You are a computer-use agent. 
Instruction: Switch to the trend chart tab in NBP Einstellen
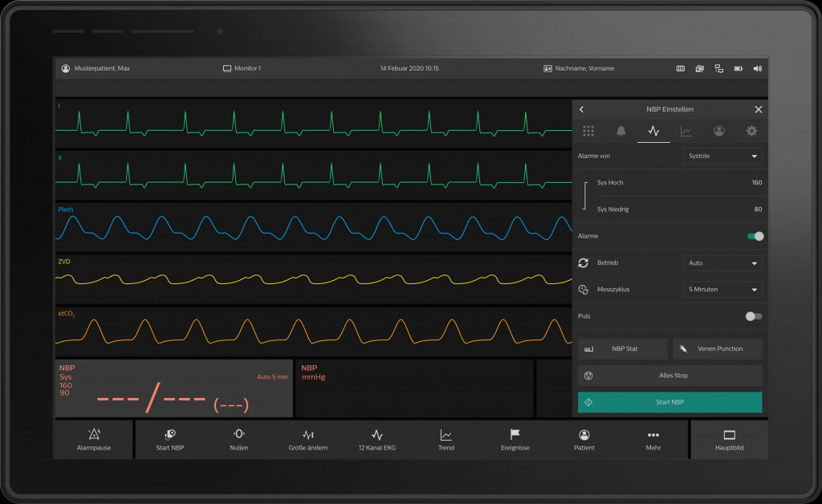point(686,131)
